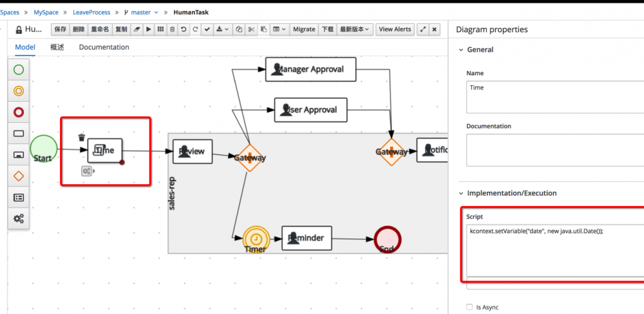Select the End Events palette icon
The height and width of the screenshot is (314, 644).
pyautogui.click(x=19, y=112)
